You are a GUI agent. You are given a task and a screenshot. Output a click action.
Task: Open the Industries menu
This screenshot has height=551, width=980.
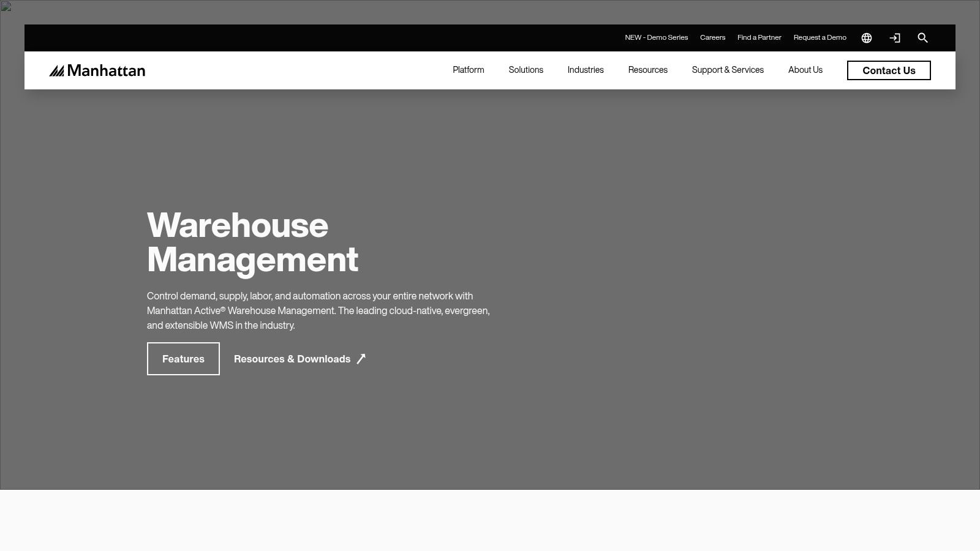point(586,70)
